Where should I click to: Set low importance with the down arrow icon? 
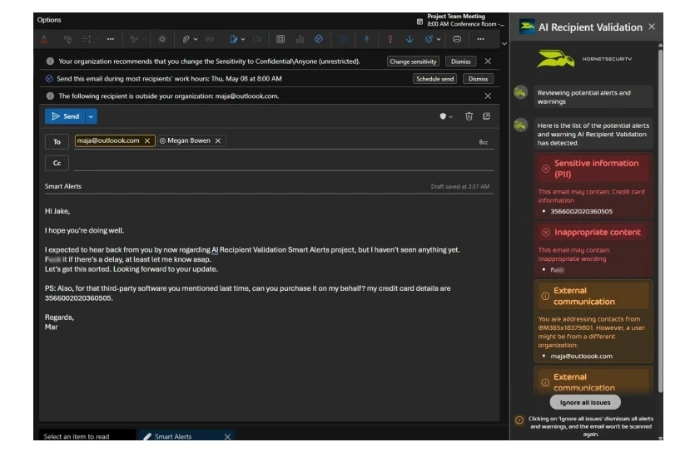point(410,39)
